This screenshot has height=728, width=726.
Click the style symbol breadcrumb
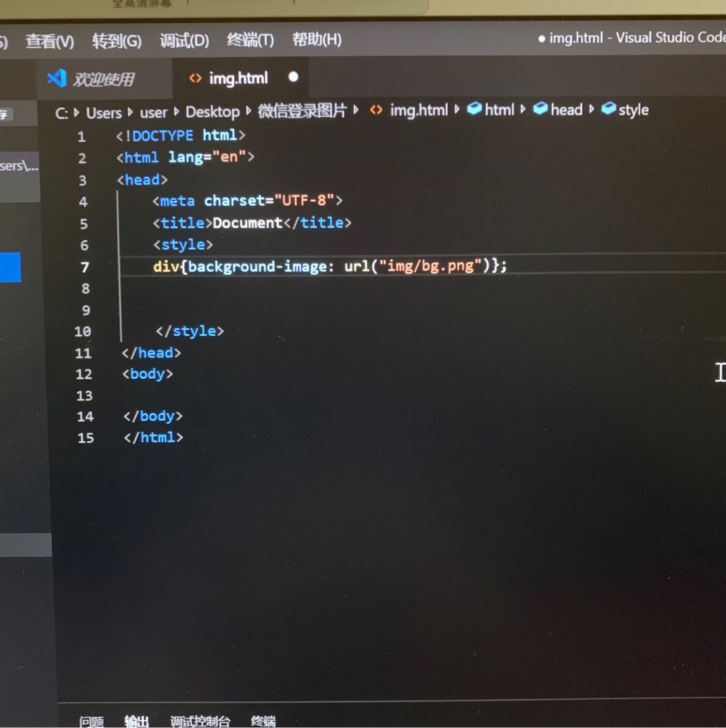[x=634, y=110]
